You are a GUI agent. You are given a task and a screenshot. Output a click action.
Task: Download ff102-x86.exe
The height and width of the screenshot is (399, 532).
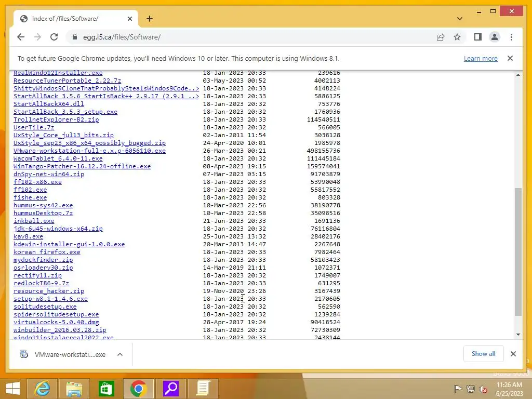[37, 182]
